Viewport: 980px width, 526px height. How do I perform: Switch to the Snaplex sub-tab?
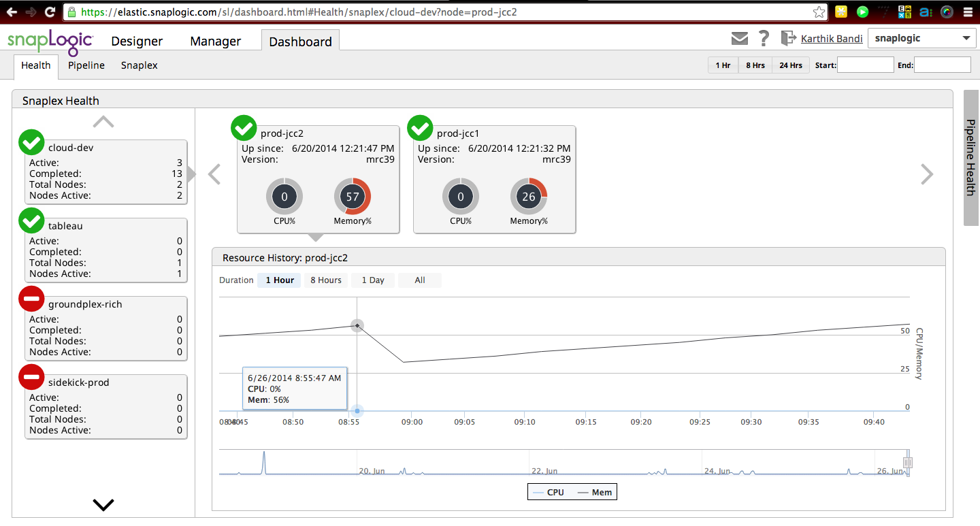pos(140,66)
